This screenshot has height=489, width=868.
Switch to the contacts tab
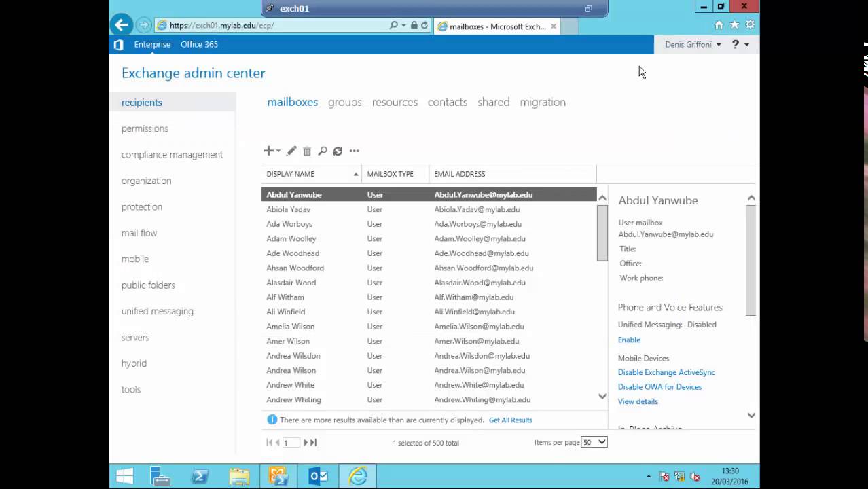(x=448, y=102)
